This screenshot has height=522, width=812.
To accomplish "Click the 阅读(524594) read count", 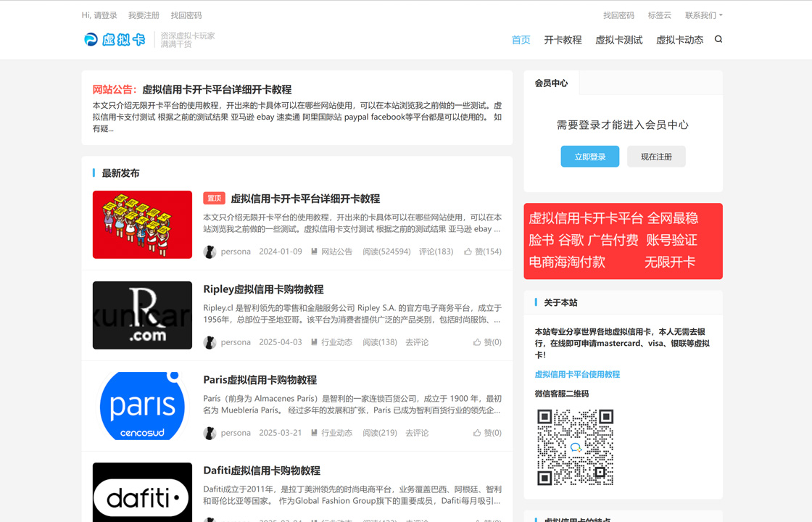I will [x=387, y=252].
